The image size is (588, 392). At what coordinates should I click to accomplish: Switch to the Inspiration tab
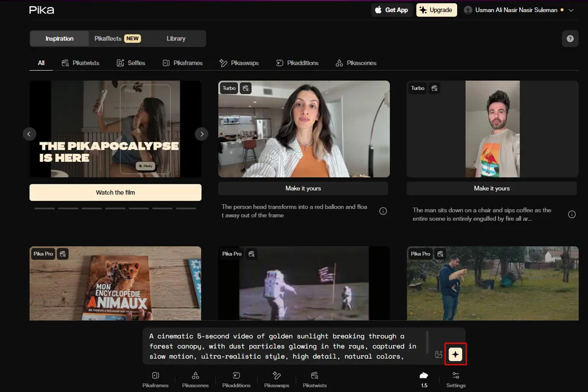point(59,38)
